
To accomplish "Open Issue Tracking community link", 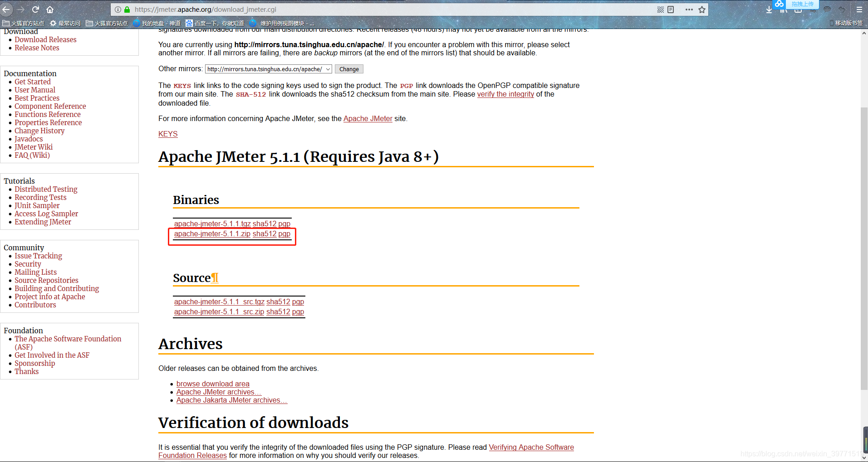I will 38,256.
